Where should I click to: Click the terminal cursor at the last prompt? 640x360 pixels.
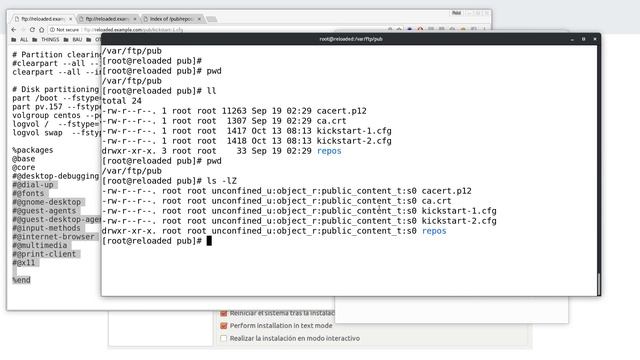click(x=209, y=241)
